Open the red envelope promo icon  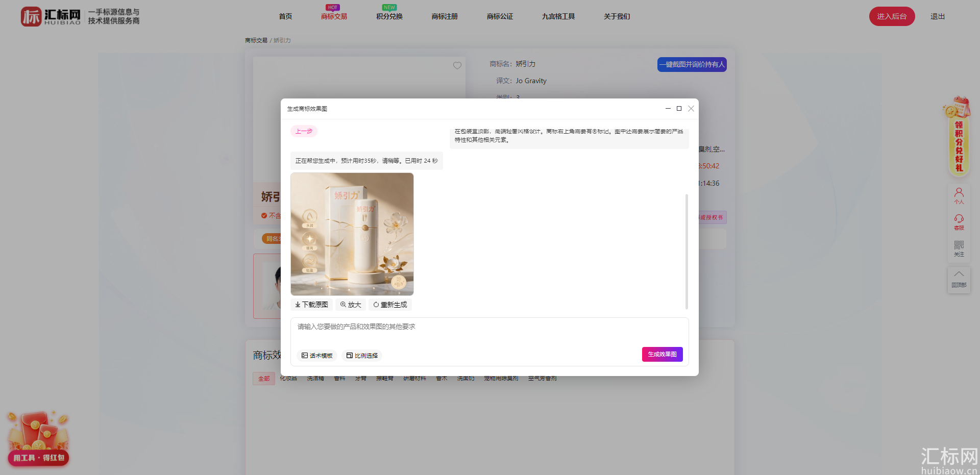pos(38,439)
